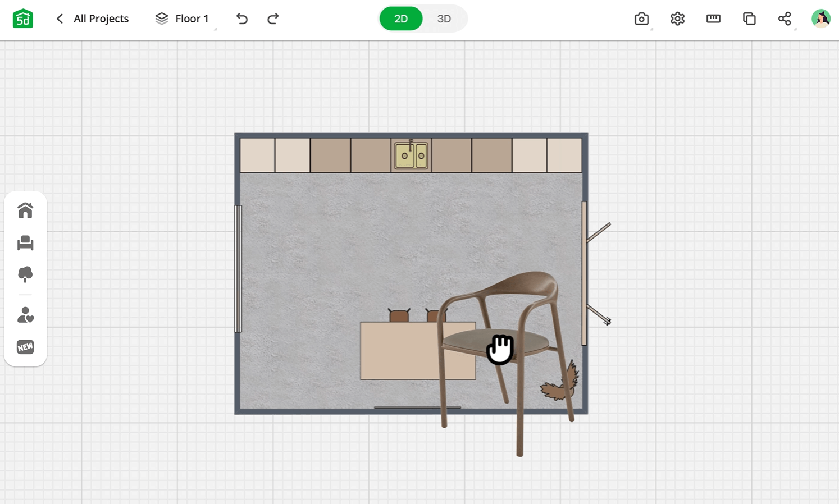Switch to 2D view
The width and height of the screenshot is (839, 504).
pyautogui.click(x=401, y=19)
